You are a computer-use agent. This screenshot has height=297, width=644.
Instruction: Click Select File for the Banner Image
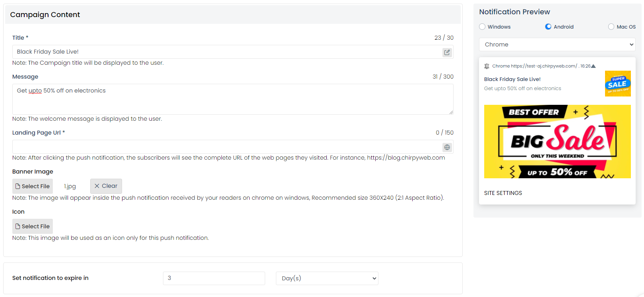(33, 186)
